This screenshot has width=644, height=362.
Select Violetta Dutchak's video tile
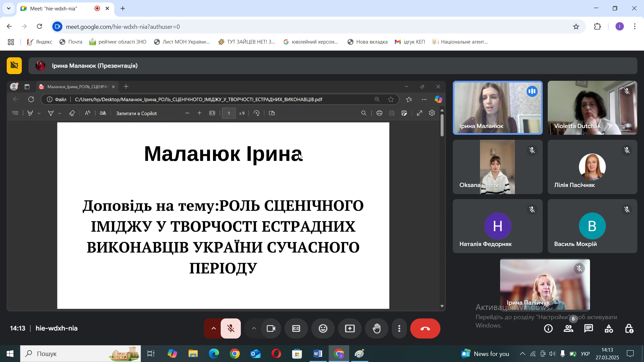[592, 108]
